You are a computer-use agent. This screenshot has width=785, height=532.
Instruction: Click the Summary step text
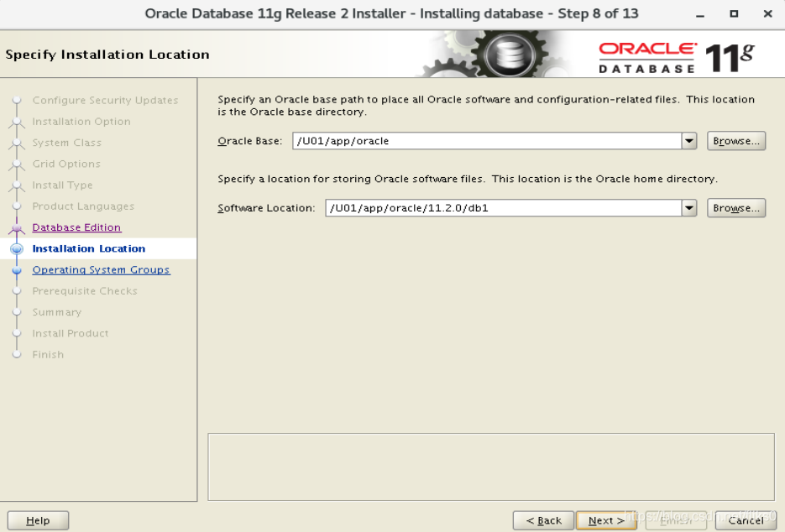(56, 312)
